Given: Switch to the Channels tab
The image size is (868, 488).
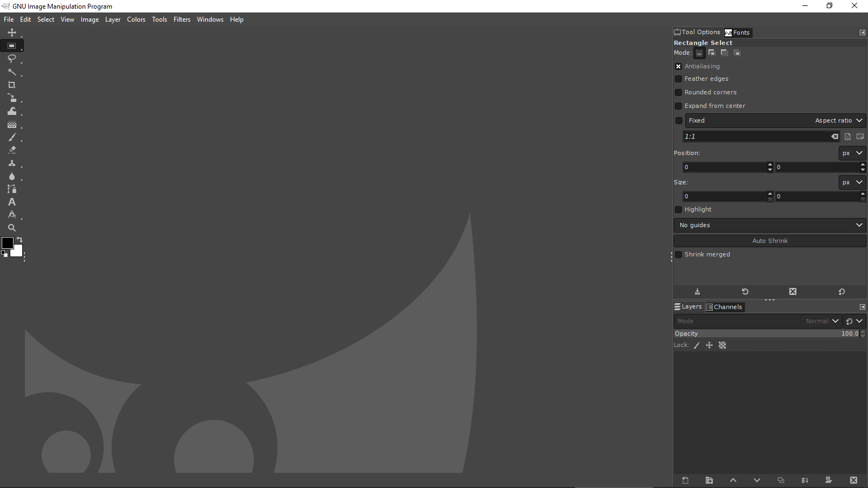Looking at the screenshot, I should click(x=724, y=307).
